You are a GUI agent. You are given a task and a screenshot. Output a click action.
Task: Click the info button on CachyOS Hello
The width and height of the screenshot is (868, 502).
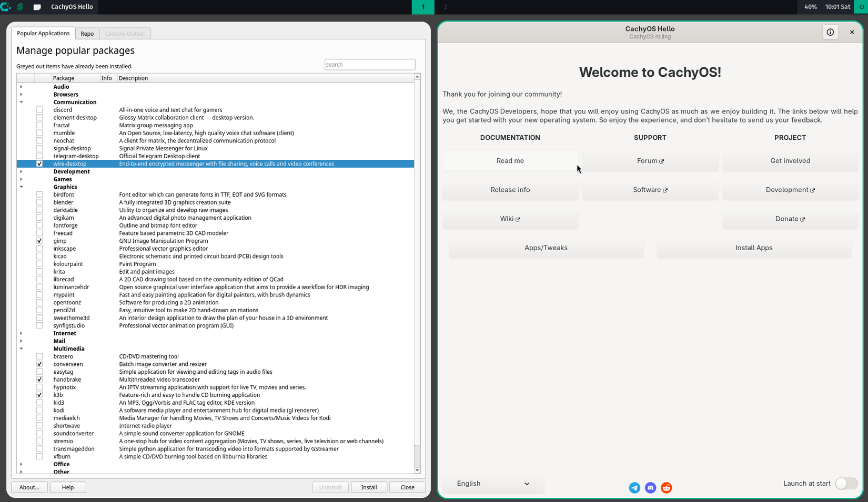pyautogui.click(x=830, y=32)
